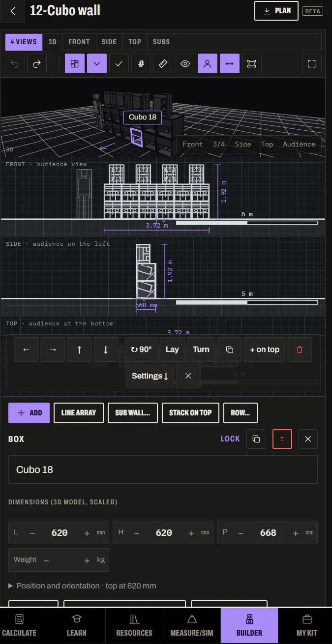Image resolution: width=332 pixels, height=644 pixels.
Task: Select the Cubo 18 label in 3D view
Action: pyautogui.click(x=143, y=117)
